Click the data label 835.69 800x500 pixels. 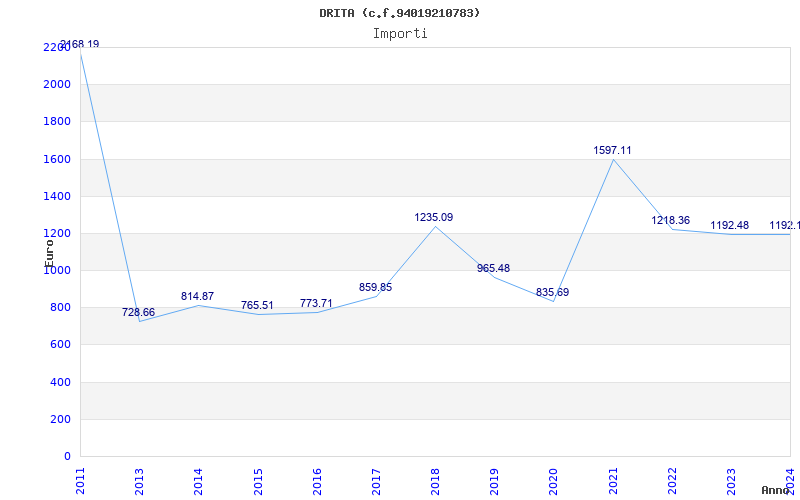pyautogui.click(x=552, y=292)
